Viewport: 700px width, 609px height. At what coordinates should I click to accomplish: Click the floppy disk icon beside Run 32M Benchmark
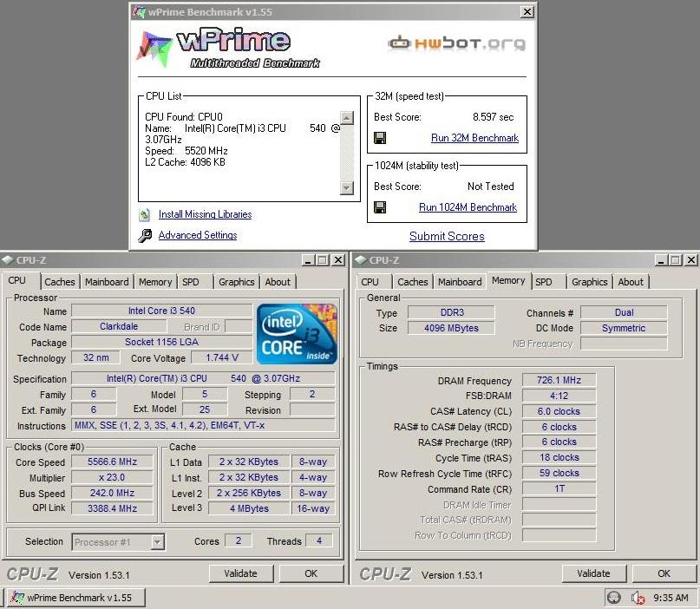(380, 138)
